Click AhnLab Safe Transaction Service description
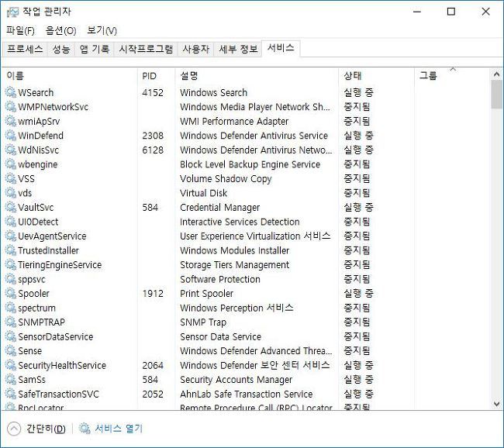Screen dimensions: 504x448 [x=247, y=394]
